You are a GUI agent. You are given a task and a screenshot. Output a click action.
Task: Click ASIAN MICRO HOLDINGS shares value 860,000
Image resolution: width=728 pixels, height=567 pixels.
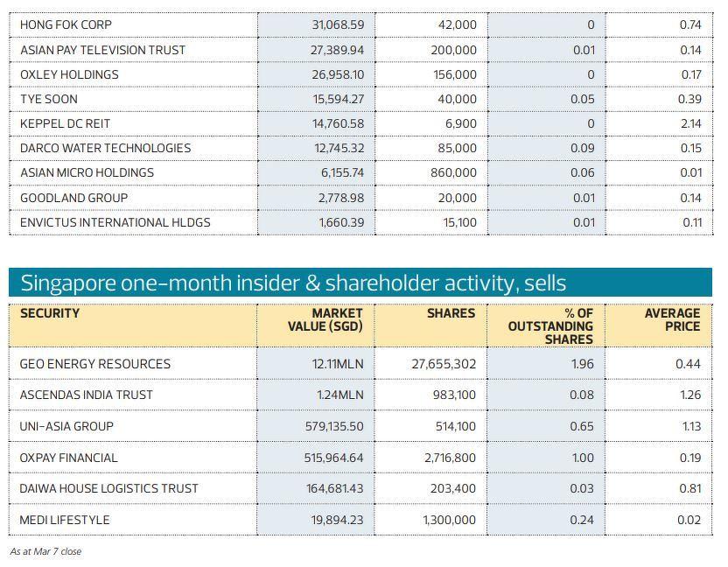click(x=454, y=173)
